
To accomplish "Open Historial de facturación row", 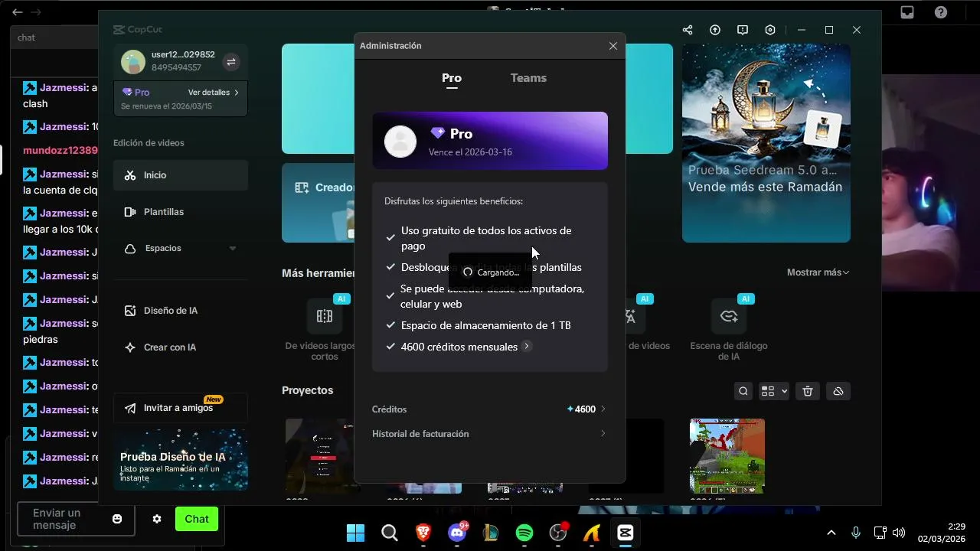I will 490,434.
